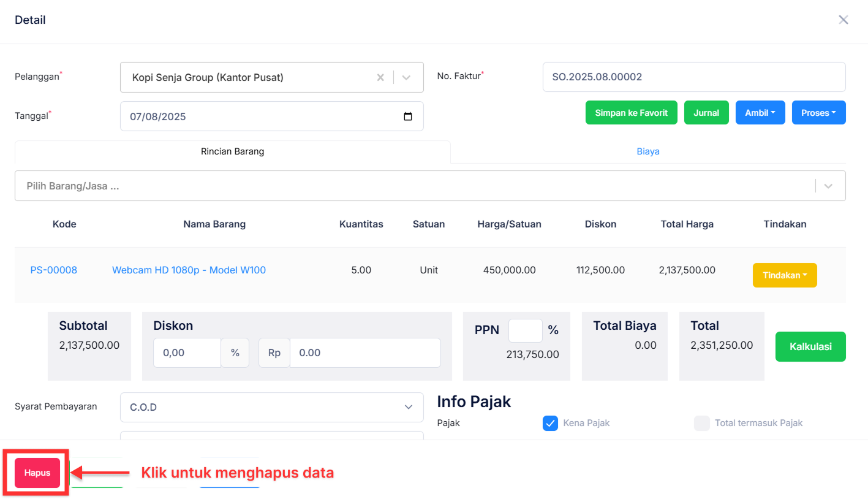Open the PS-00008 product code link
868x499 pixels.
53,270
